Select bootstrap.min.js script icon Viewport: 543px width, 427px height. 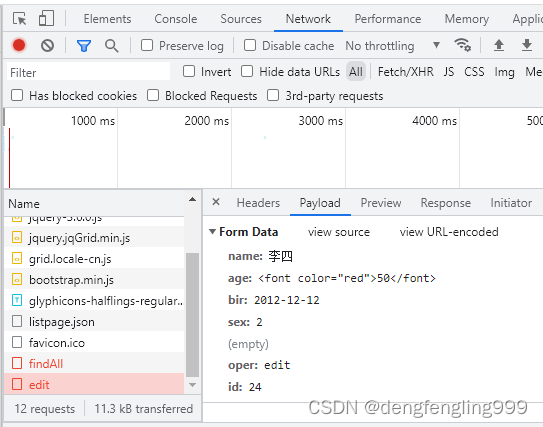coord(17,279)
